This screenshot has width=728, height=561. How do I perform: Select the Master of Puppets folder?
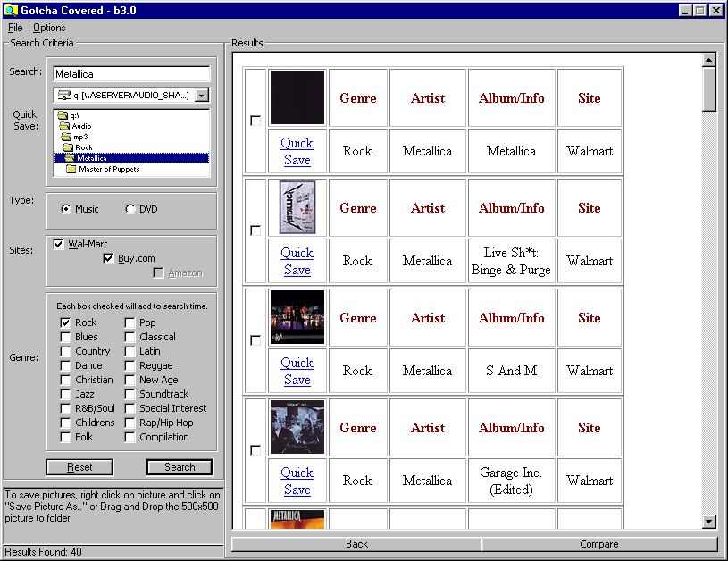point(108,169)
